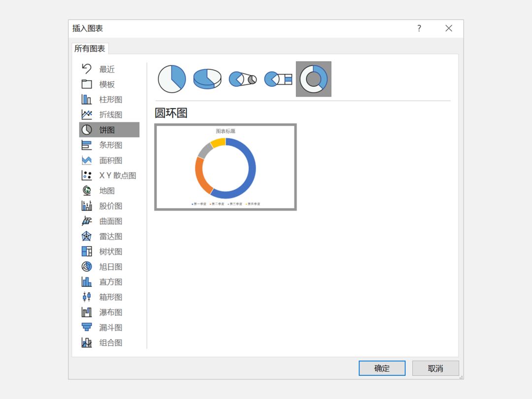
Task: Pick the pie-of-pie chart subtype icon
Action: pyautogui.click(x=242, y=79)
